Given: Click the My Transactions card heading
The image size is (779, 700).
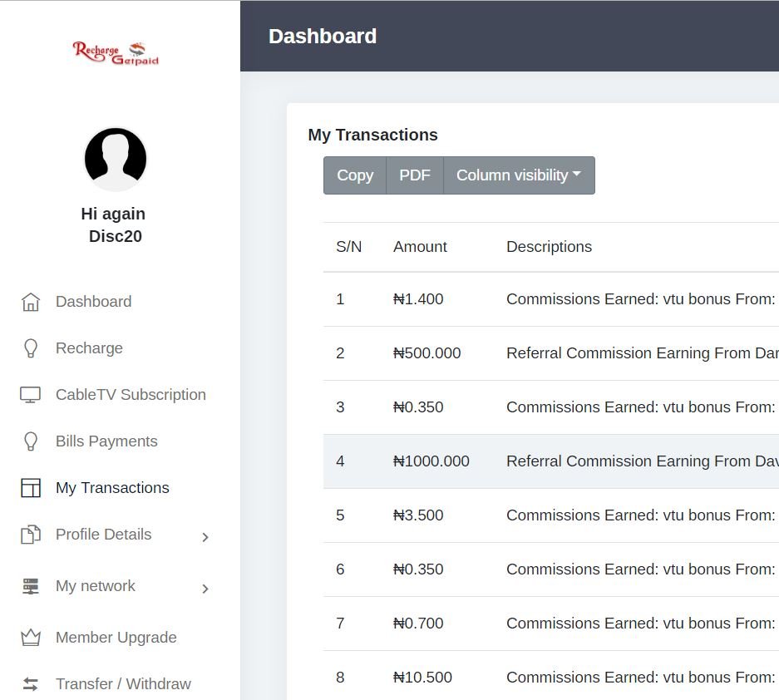Looking at the screenshot, I should click(x=372, y=136).
